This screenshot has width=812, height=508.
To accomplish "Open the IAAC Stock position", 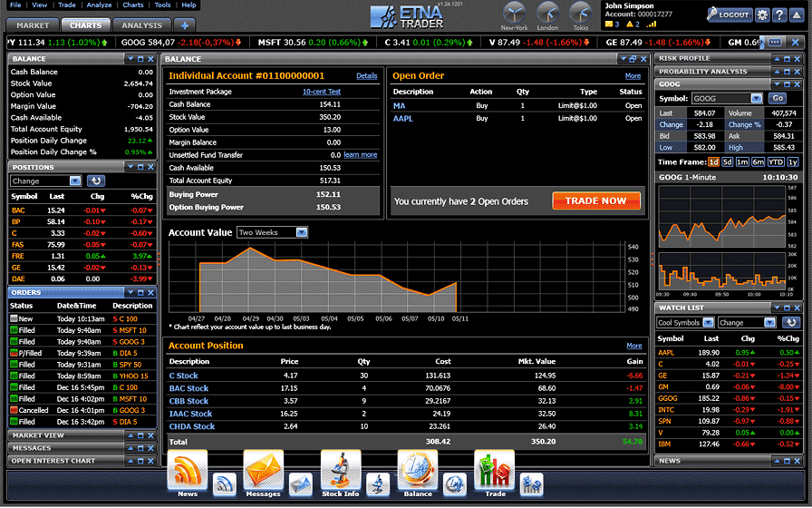I will tap(190, 414).
